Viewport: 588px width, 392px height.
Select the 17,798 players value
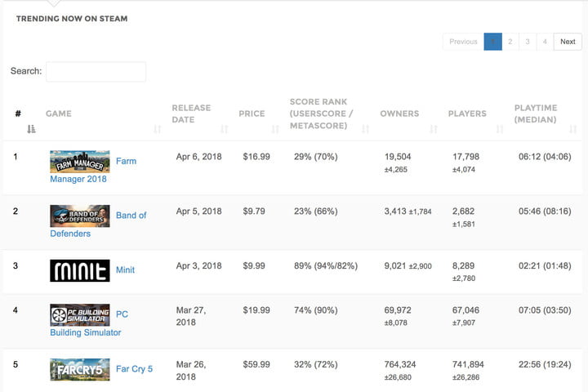pos(465,157)
